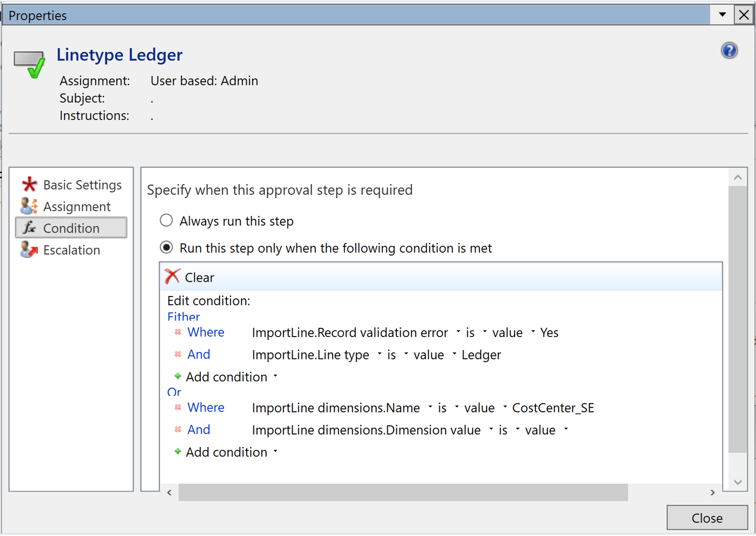Click Where link on Record validation row
The image size is (756, 536).
pyautogui.click(x=206, y=332)
